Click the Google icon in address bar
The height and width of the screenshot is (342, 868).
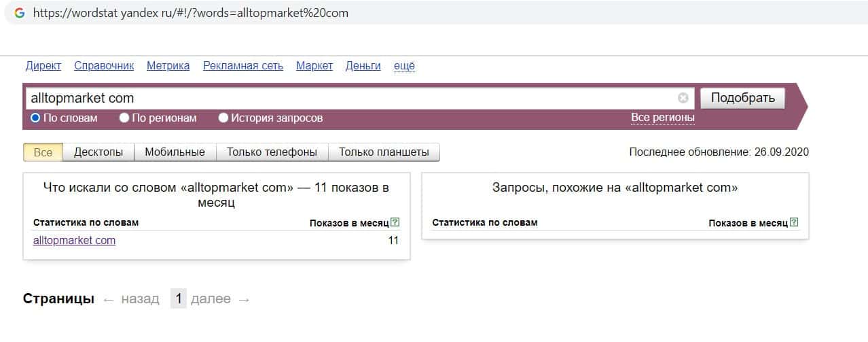[x=19, y=13]
